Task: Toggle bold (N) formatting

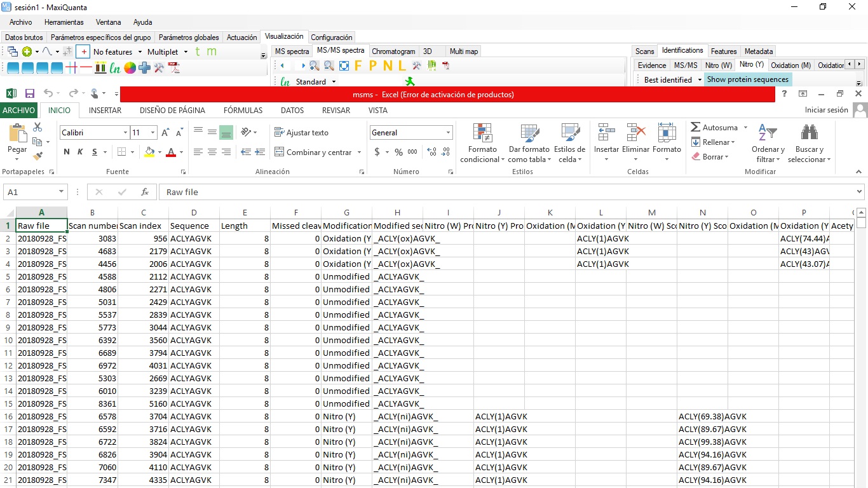Action: click(x=67, y=152)
